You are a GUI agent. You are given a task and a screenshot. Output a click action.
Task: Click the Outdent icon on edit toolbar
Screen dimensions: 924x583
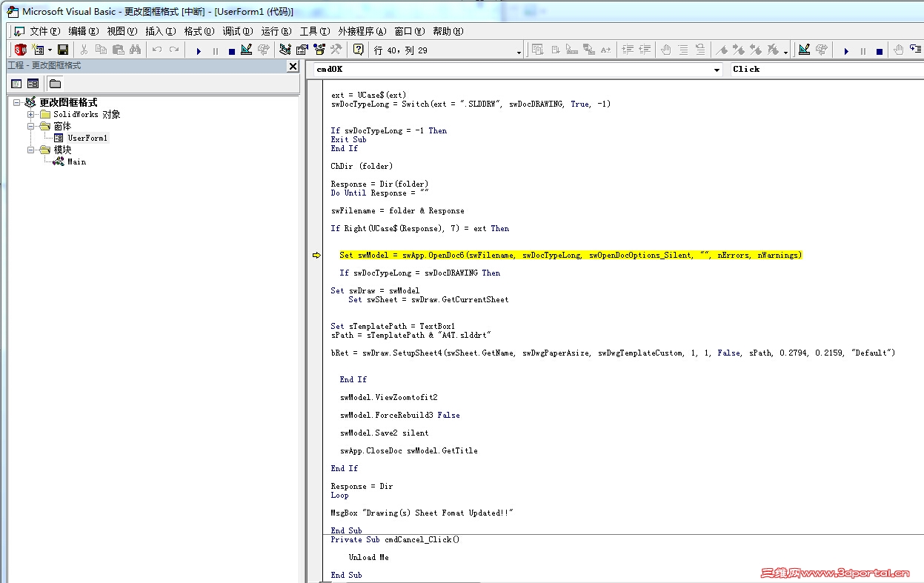pyautogui.click(x=645, y=50)
